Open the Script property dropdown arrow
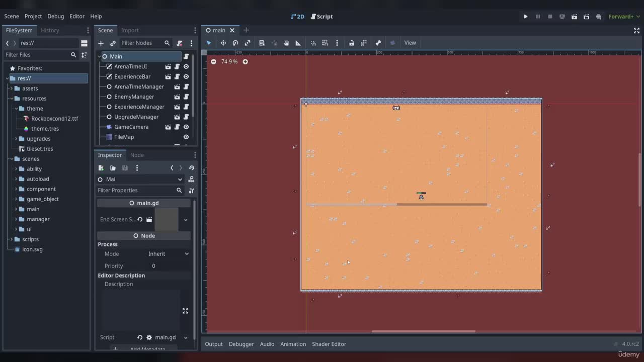Image resolution: width=644 pixels, height=362 pixels. coord(186,337)
